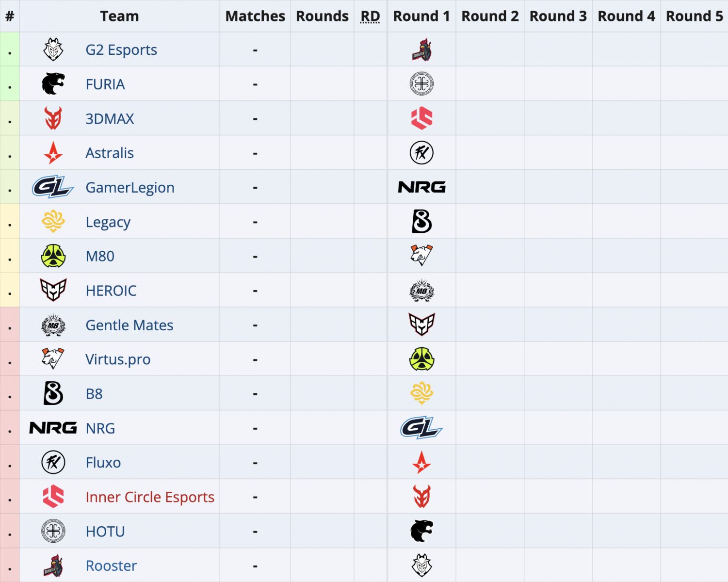Click HOTU emblem in FURIA's Round 1 cell

point(421,84)
